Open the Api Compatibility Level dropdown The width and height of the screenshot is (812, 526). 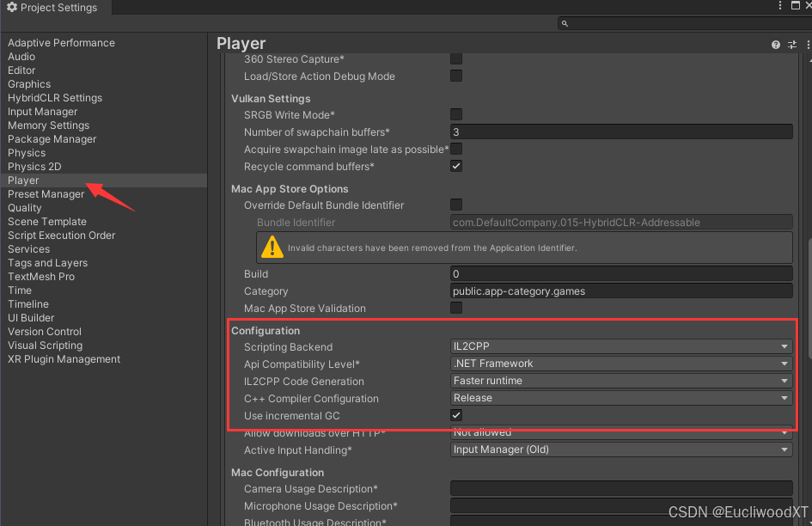click(620, 364)
